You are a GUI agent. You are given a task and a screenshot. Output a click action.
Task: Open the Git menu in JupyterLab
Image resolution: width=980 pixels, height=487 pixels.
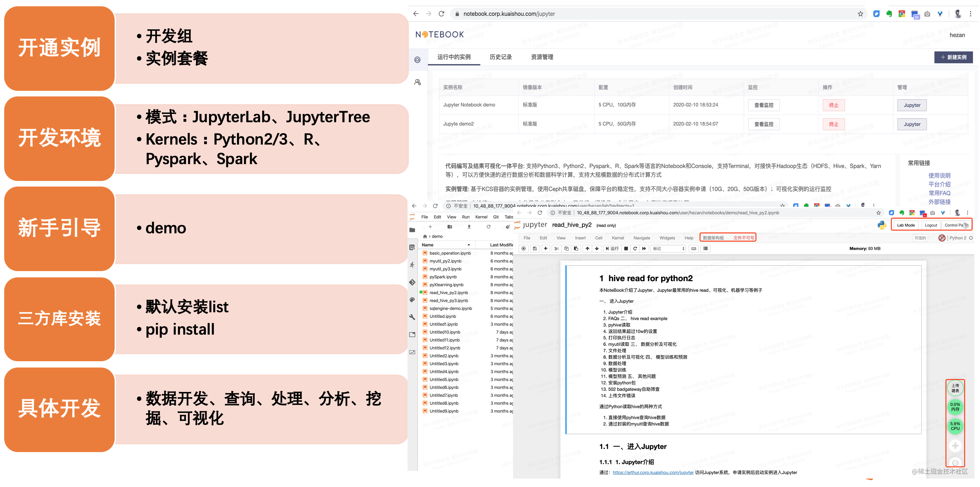pos(496,217)
